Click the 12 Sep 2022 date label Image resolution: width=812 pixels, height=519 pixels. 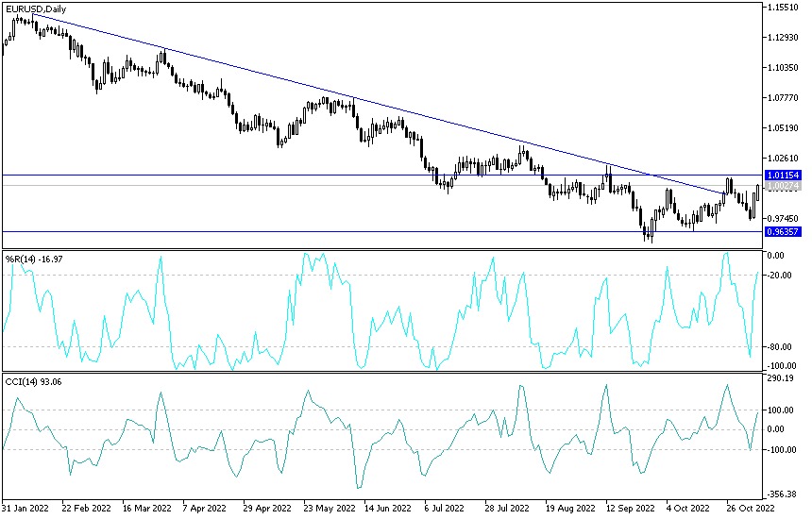(x=632, y=508)
